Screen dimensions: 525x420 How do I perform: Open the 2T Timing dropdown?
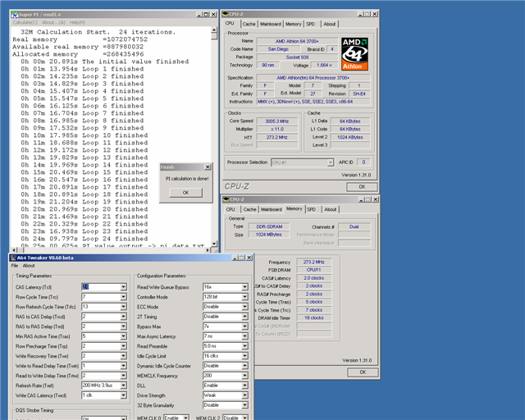245,316
